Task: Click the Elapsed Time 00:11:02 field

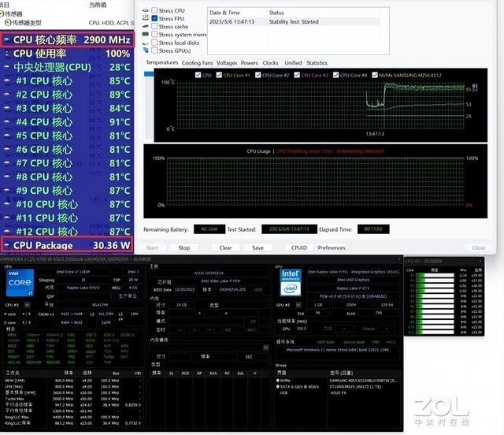Action: coord(373,229)
